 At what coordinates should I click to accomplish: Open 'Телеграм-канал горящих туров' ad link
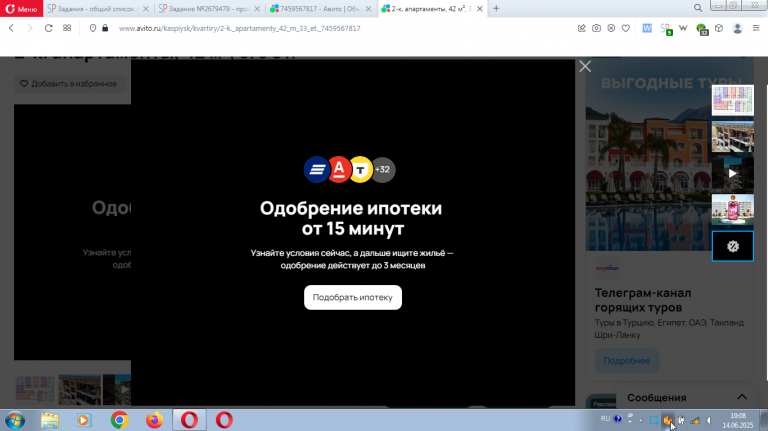[x=643, y=300]
